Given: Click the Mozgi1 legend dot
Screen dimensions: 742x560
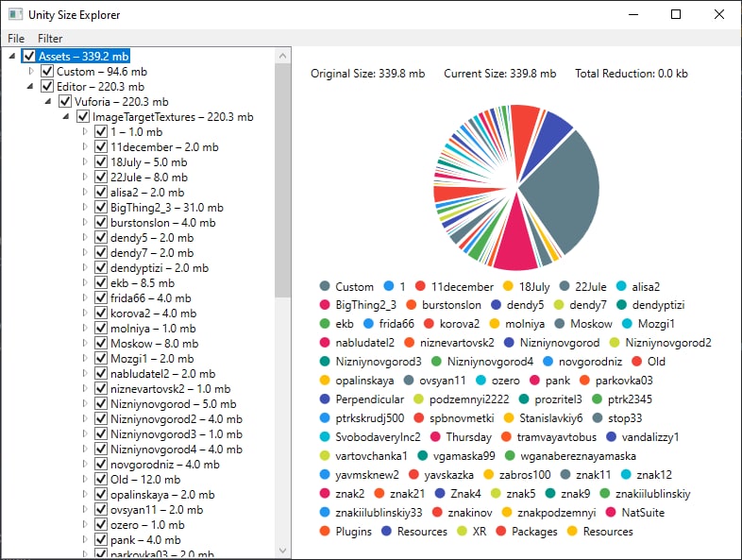Looking at the screenshot, I should (627, 323).
